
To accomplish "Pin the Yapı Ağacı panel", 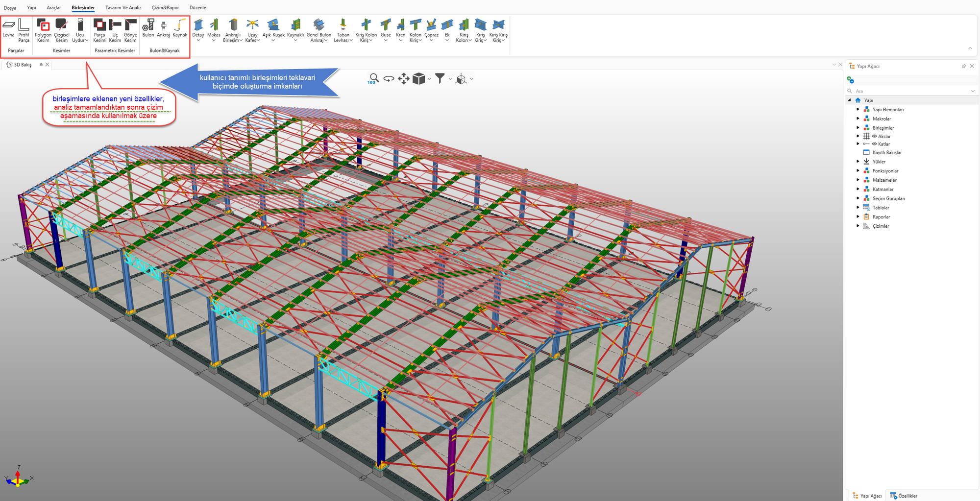I will coord(964,66).
